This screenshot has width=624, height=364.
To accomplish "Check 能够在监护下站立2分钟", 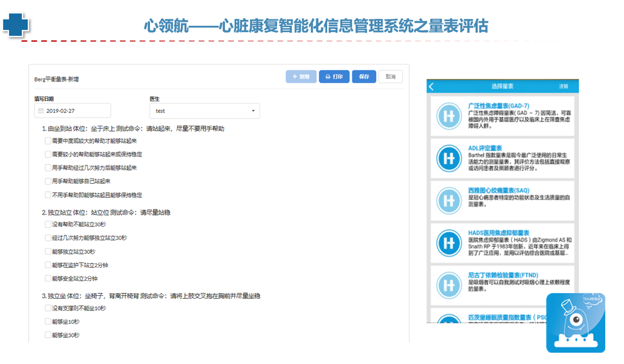I will pos(48,265).
